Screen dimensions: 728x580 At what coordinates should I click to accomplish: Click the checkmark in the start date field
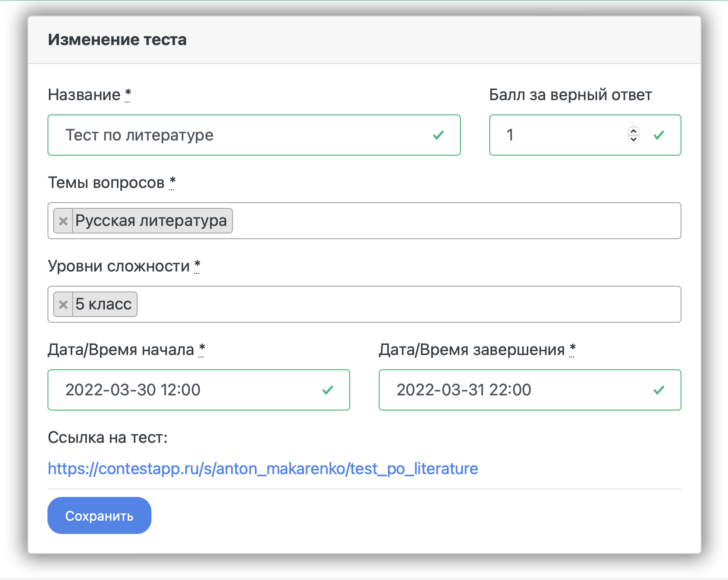click(327, 390)
